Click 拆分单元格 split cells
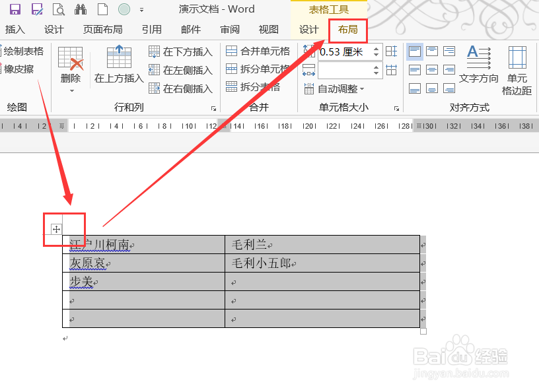 (258, 69)
